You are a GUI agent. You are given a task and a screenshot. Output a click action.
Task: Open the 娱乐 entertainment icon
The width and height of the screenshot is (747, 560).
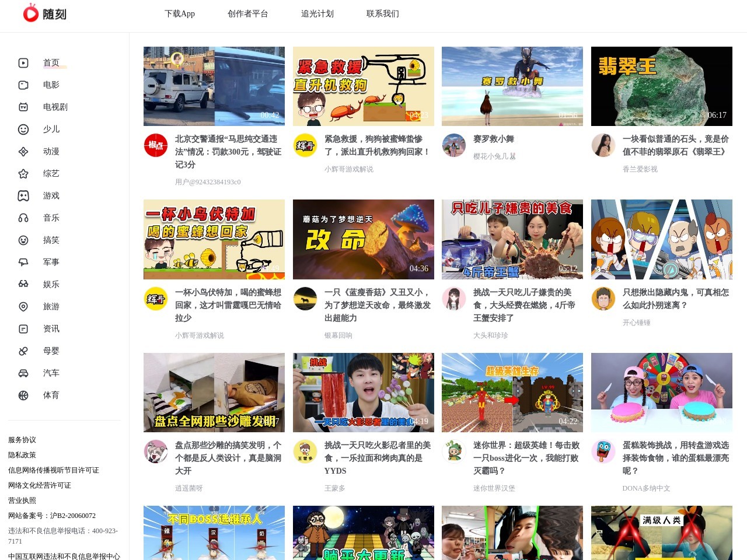(x=23, y=285)
